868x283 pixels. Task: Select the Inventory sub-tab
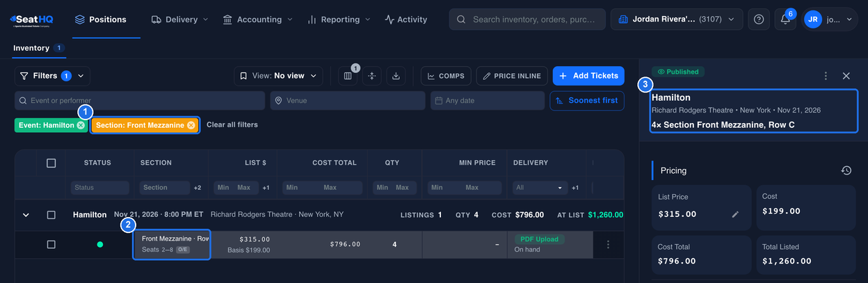coord(39,48)
